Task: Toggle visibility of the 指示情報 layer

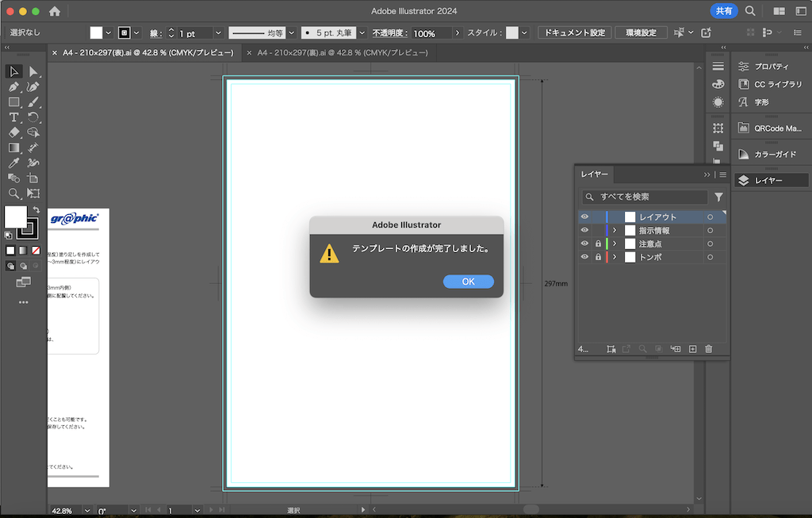Action: point(584,230)
